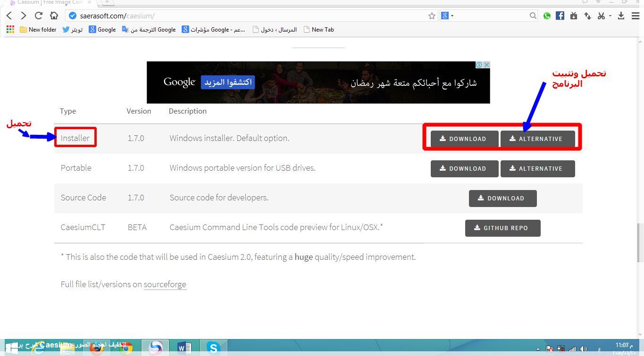The height and width of the screenshot is (356, 644).
Task: Follow the sourceforge link
Action: tap(165, 284)
